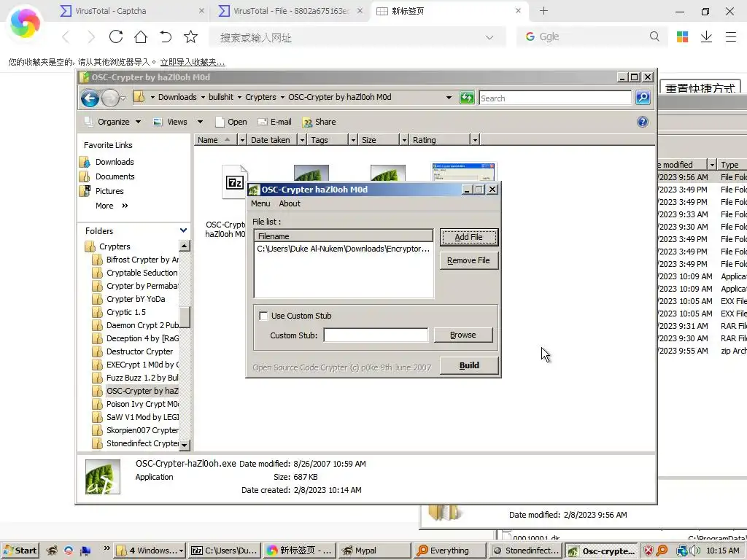Screen dimensions: 747x560
Task: Click the Browse button for custom stub
Action: [463, 335]
